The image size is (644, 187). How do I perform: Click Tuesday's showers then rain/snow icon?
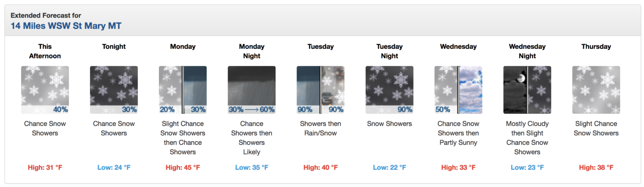[321, 90]
